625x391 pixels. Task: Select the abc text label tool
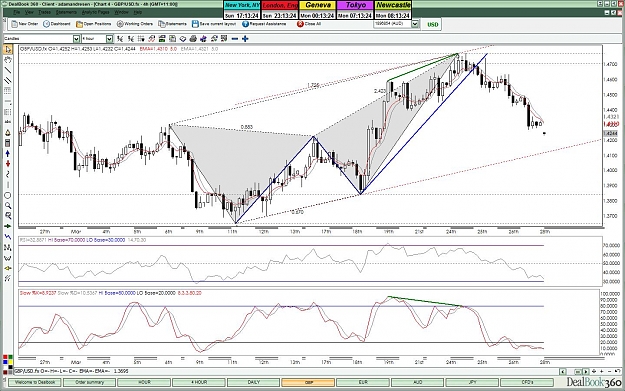coord(8,122)
